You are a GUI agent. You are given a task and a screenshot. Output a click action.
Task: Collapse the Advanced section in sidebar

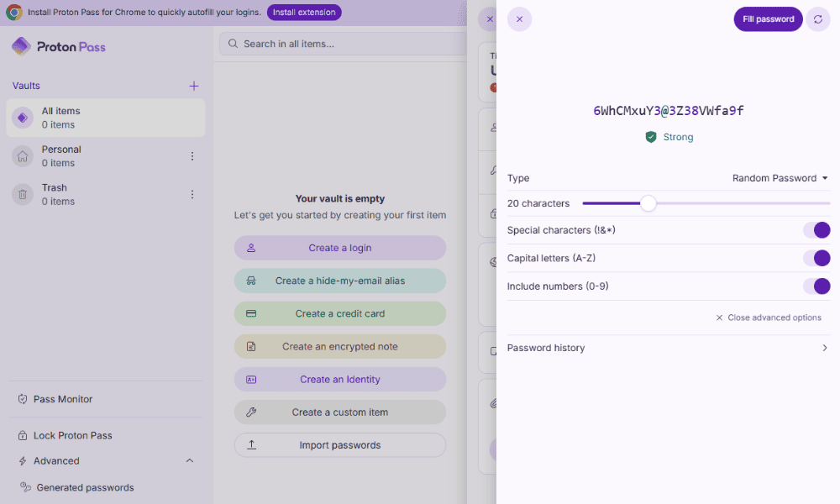click(189, 461)
